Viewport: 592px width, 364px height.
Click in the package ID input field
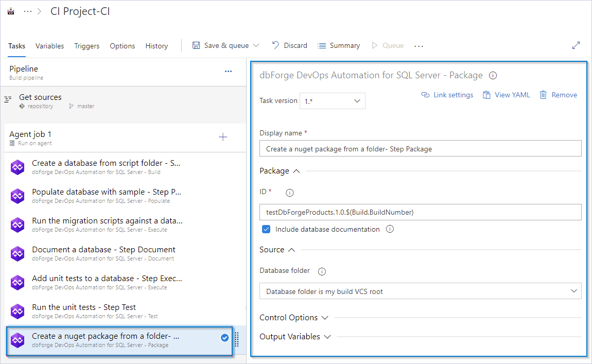(x=420, y=212)
